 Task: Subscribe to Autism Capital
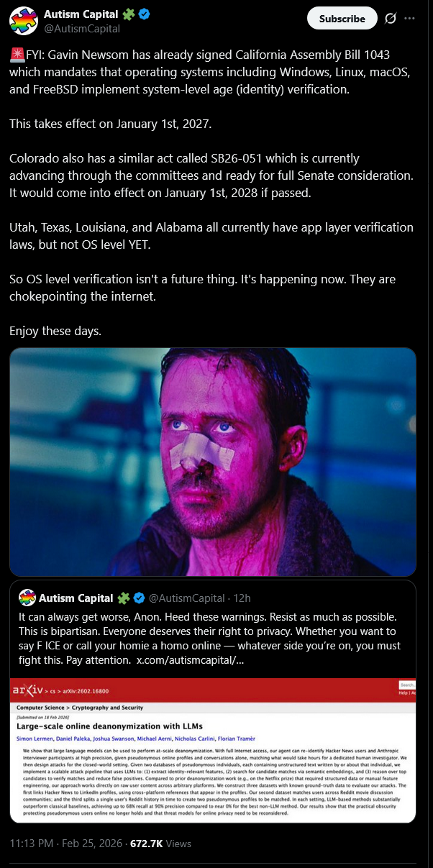click(342, 19)
